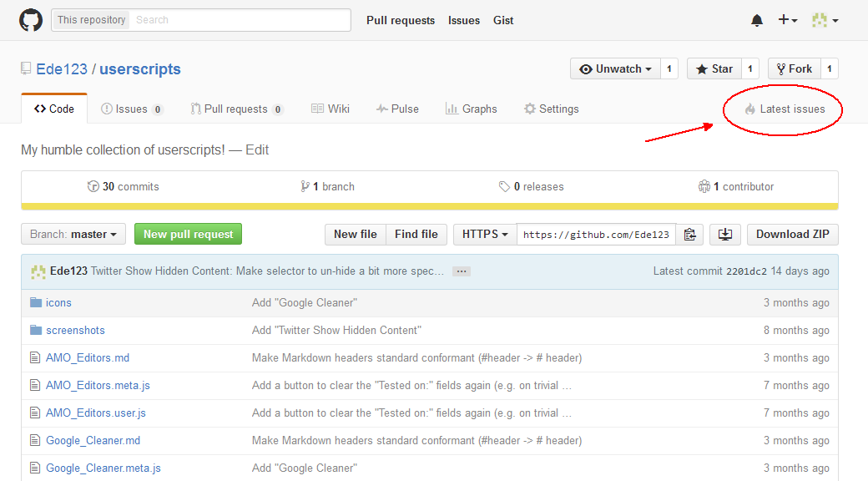This screenshot has height=481, width=868.
Task: Open the AMO_Editors.user.js file
Action: click(96, 413)
